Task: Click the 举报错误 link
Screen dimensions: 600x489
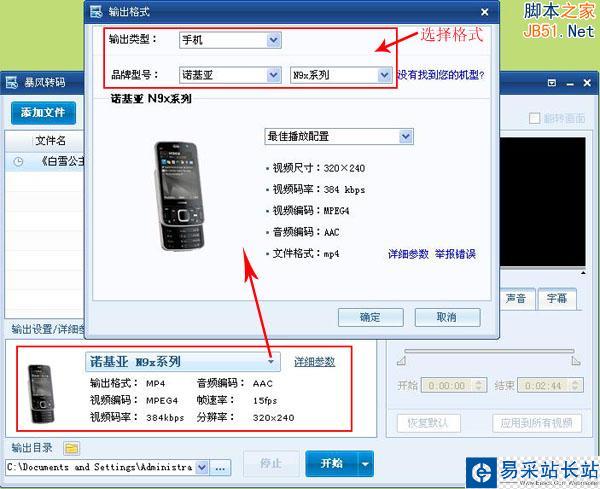Action: (x=455, y=254)
